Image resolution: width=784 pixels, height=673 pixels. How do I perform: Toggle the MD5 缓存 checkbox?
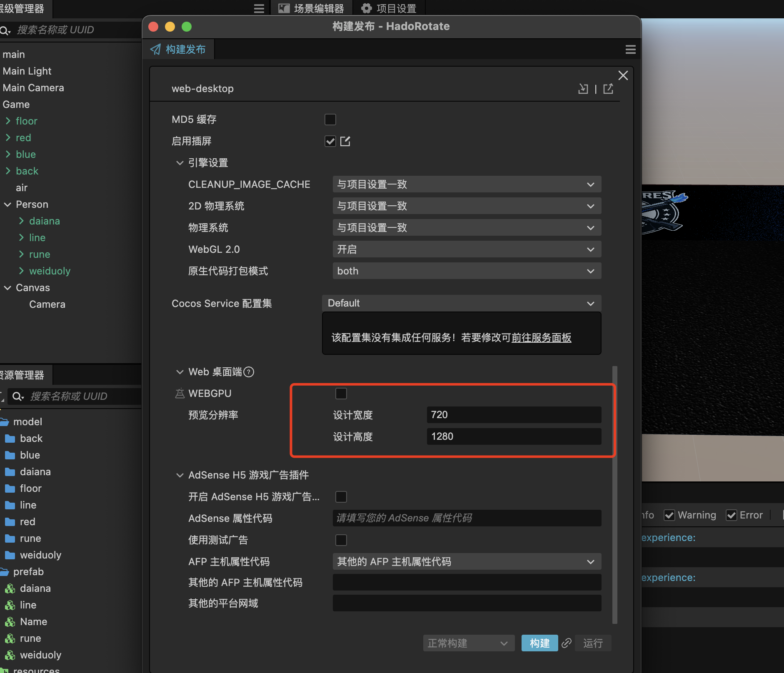click(x=330, y=120)
